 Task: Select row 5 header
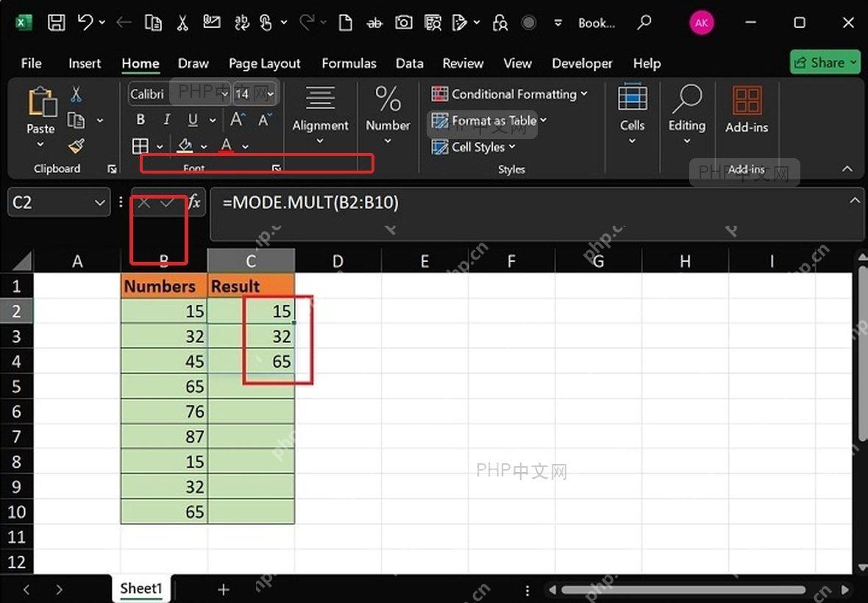[17, 386]
